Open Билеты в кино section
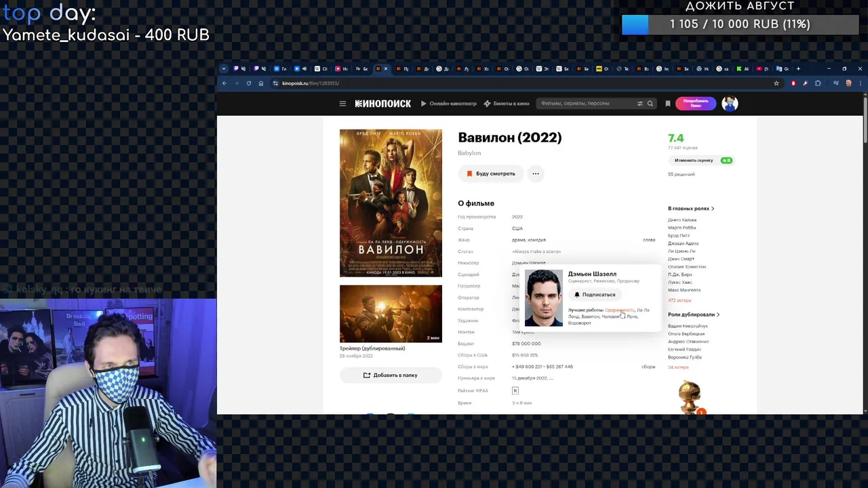The height and width of the screenshot is (488, 868). pos(507,104)
